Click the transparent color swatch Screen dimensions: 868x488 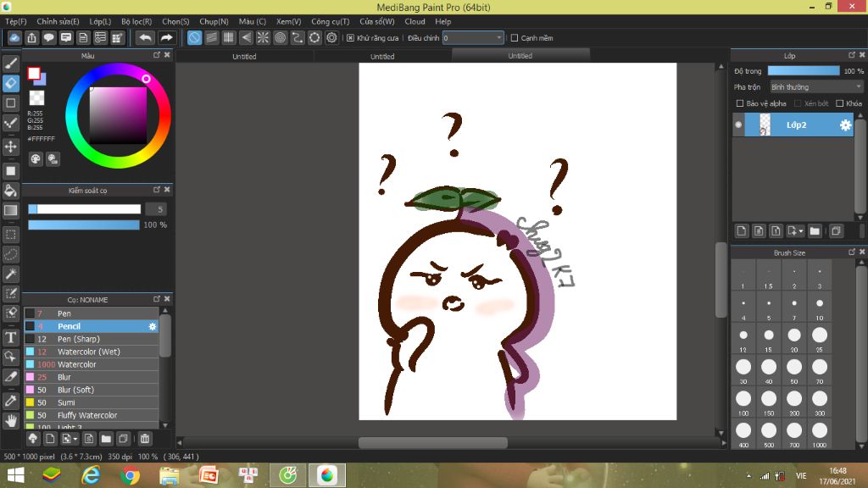pos(36,98)
